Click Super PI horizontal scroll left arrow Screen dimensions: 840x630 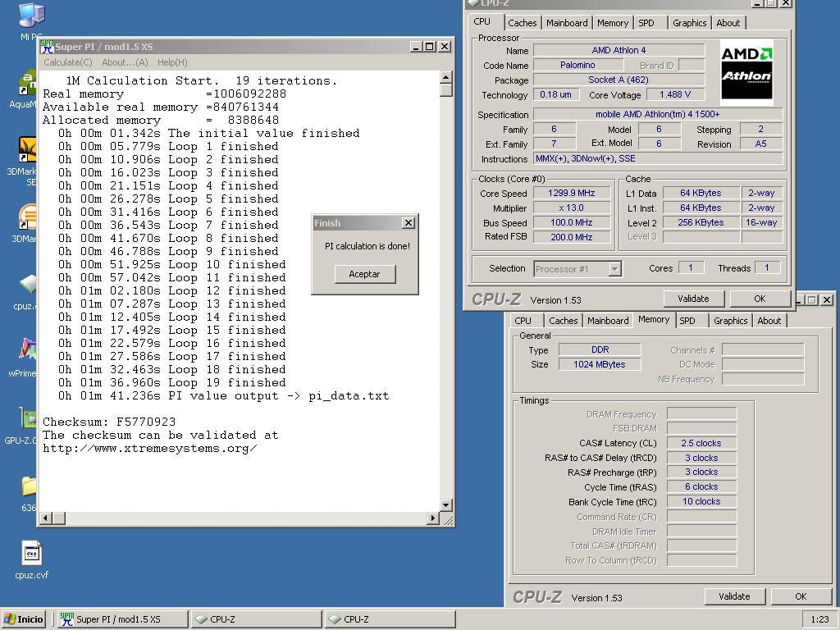coord(46,518)
